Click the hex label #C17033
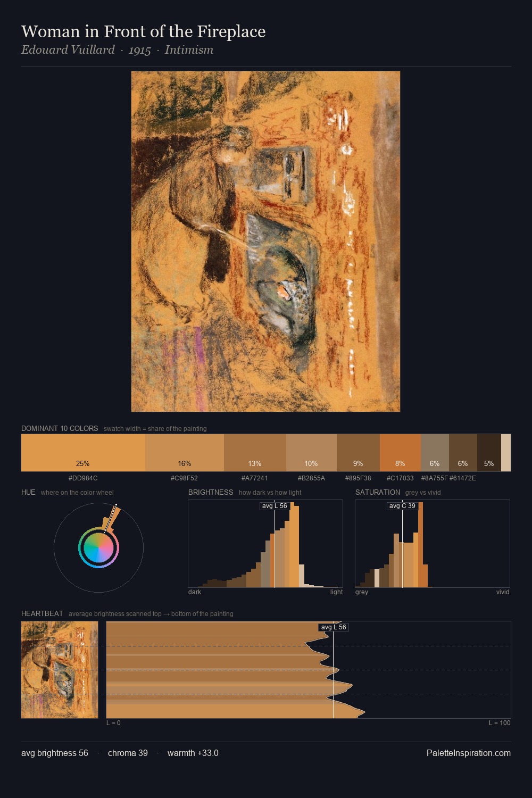 tap(400, 478)
